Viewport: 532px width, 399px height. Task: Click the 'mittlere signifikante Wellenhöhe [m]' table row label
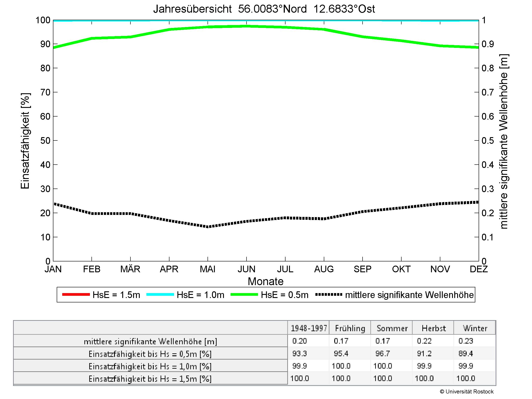click(x=150, y=342)
